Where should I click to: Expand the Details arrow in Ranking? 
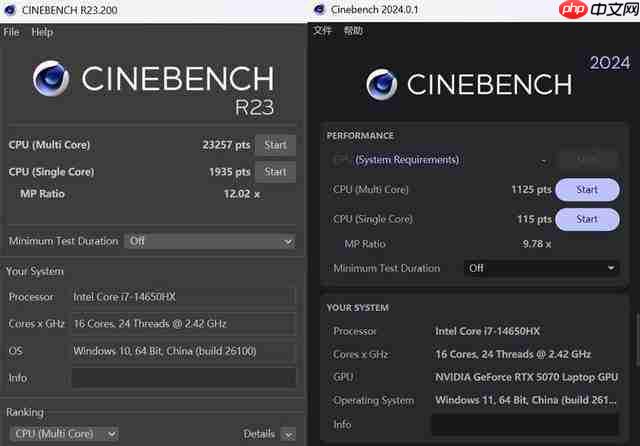pos(288,434)
